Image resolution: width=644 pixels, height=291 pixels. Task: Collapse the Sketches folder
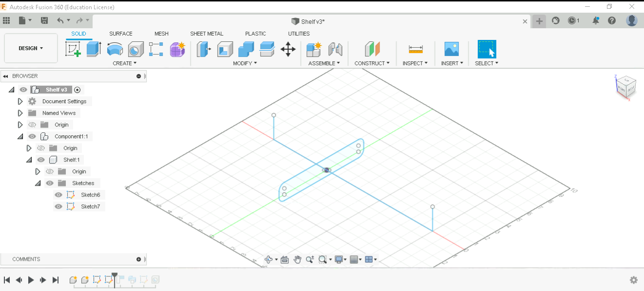tap(38, 183)
